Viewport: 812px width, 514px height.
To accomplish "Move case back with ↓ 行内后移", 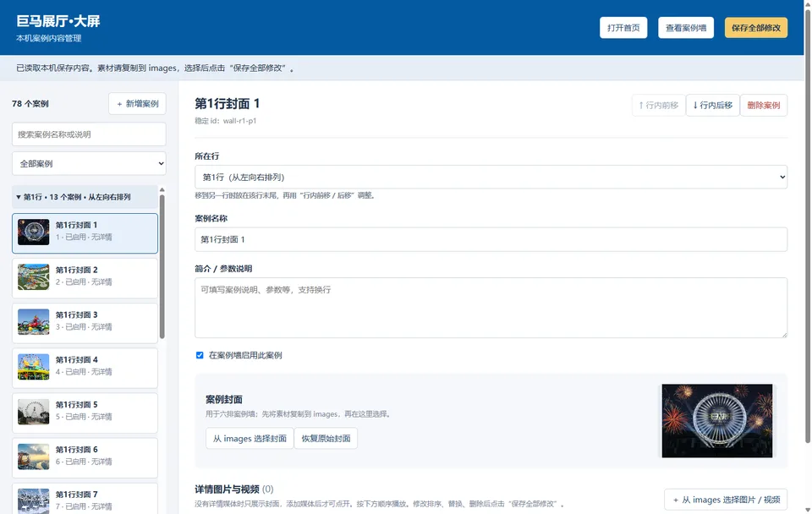I will pos(712,105).
